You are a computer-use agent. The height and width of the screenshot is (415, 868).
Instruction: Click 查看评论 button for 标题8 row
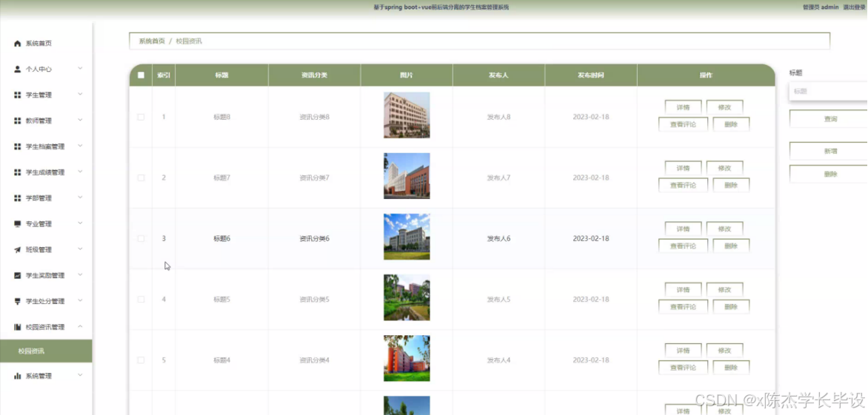pyautogui.click(x=683, y=124)
